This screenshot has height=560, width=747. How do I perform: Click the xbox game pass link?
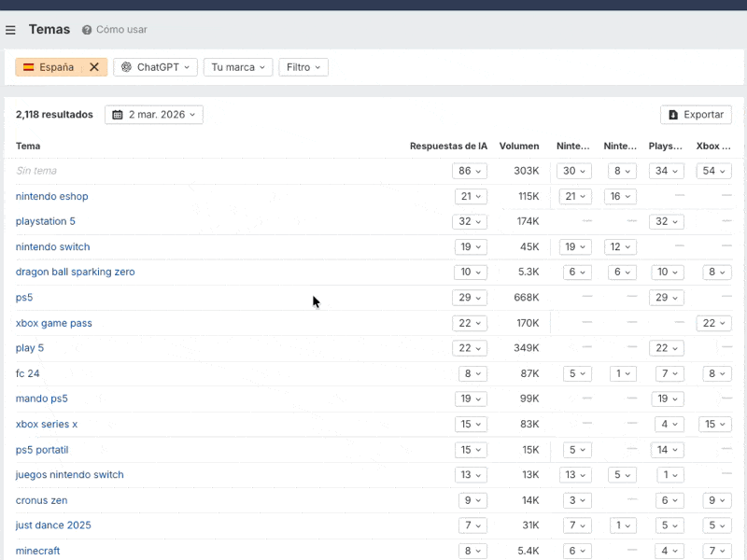(53, 323)
